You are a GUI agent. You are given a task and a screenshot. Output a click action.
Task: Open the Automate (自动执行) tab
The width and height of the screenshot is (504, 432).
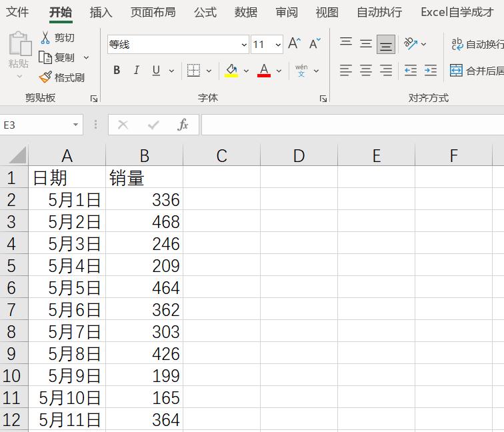(379, 12)
